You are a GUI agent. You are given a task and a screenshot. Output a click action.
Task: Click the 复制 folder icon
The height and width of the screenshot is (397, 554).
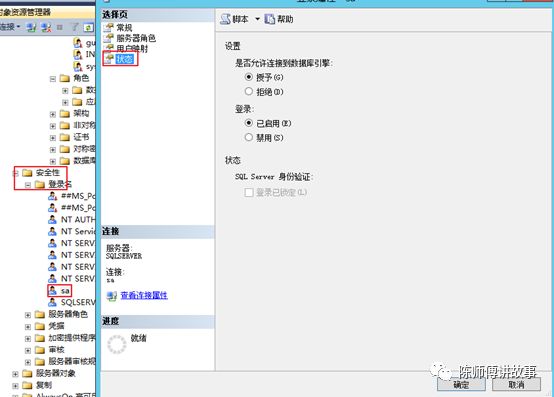[28, 385]
